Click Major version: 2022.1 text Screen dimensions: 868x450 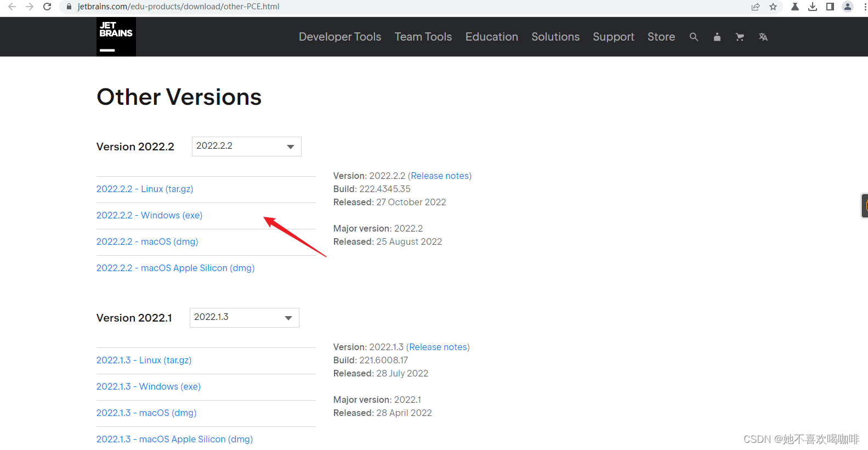point(377,400)
